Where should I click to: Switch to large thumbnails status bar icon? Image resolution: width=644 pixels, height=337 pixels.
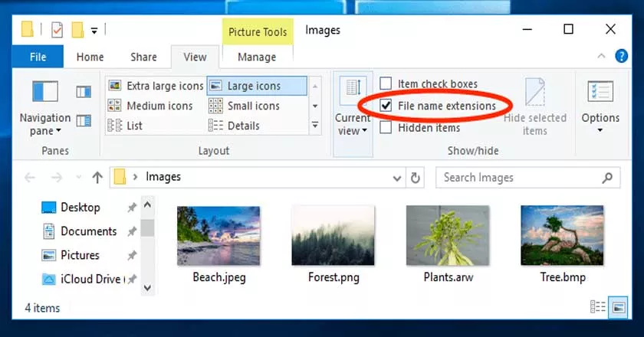(x=619, y=306)
